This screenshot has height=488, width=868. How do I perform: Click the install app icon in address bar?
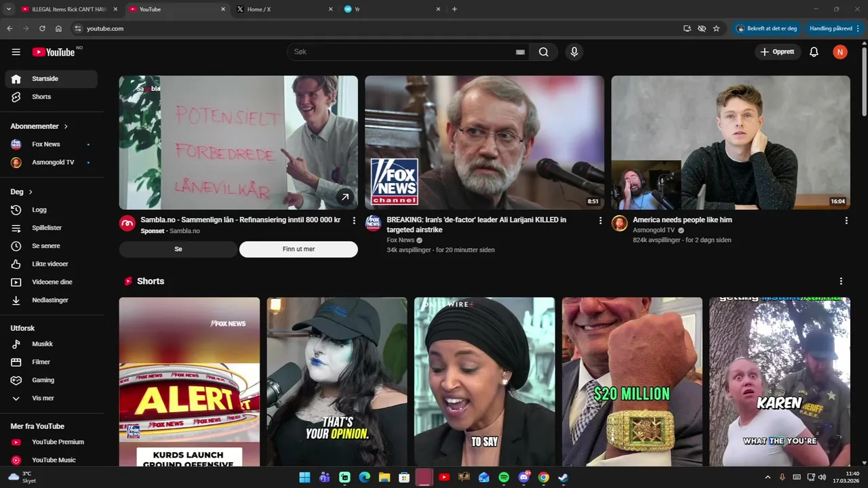click(x=687, y=28)
